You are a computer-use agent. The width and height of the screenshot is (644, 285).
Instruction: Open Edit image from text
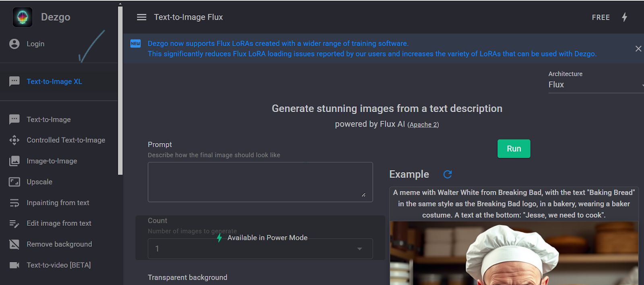[x=59, y=223]
